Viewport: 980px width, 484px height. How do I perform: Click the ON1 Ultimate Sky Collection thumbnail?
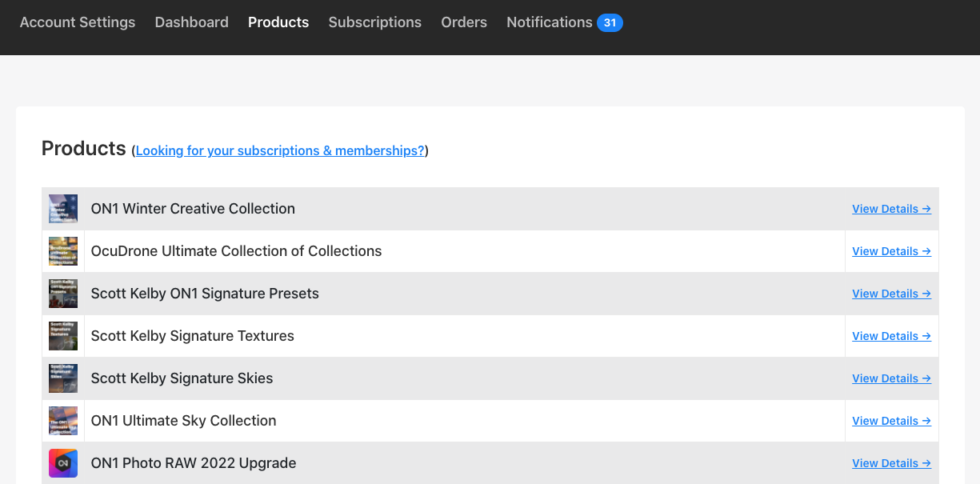63,421
